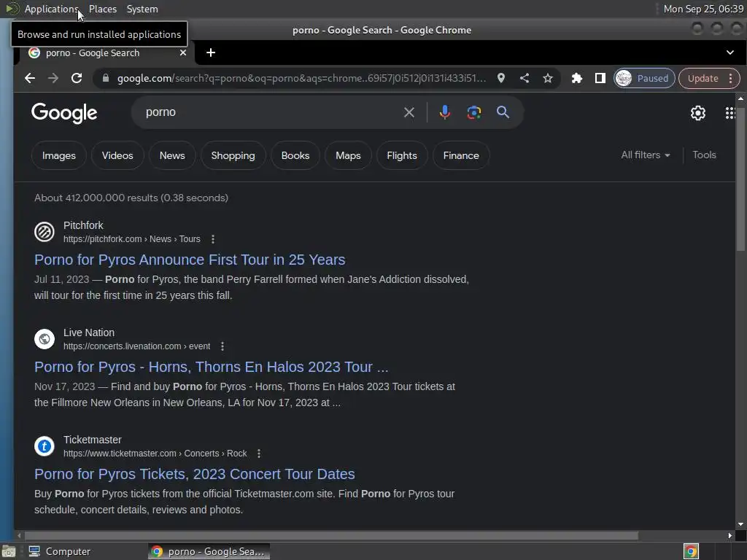Click Computer in the bottom panel
The image size is (747, 560).
[x=60, y=551]
